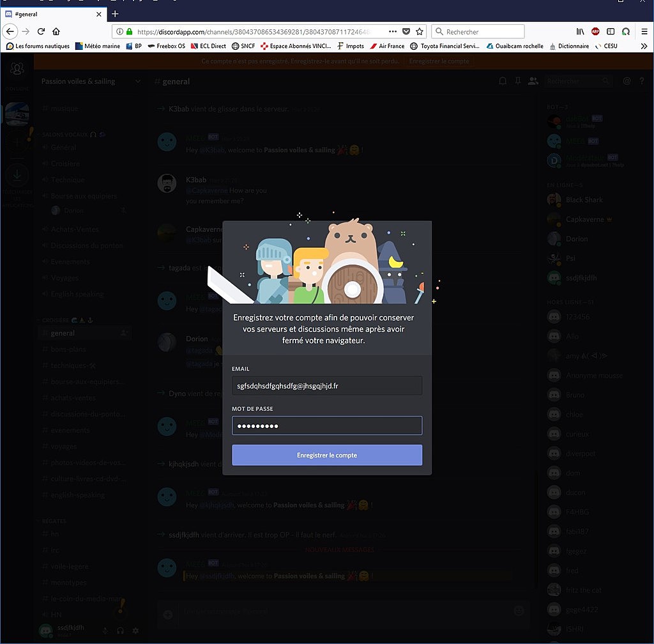
Task: Toggle headphones deafen in user panel
Action: coord(120,631)
